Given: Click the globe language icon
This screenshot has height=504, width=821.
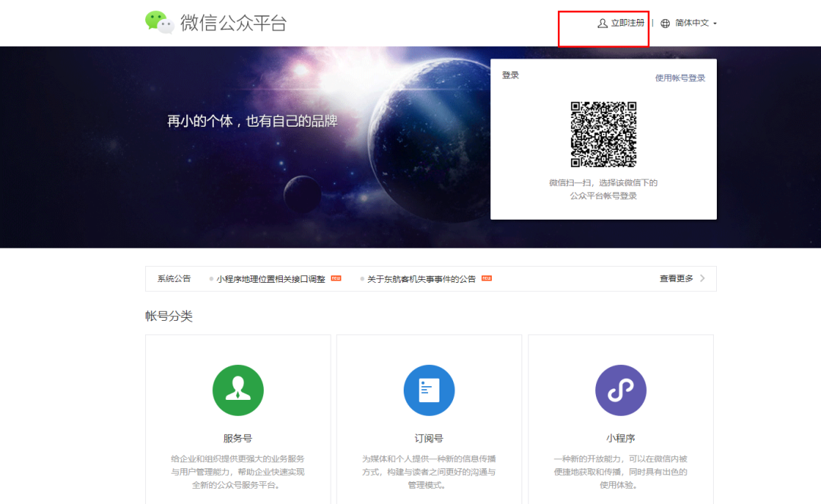Looking at the screenshot, I should [x=665, y=23].
